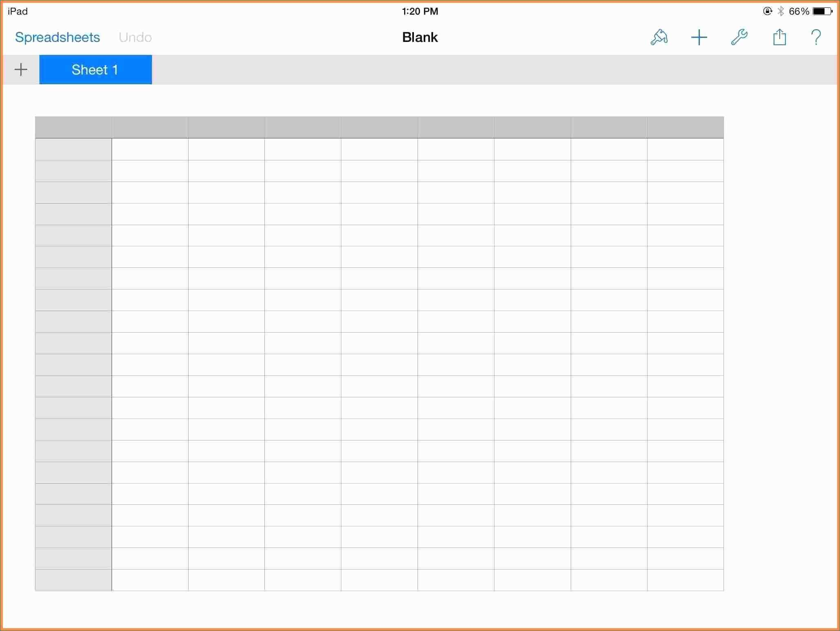
Task: Tap the top-left empty cell
Action: point(150,149)
